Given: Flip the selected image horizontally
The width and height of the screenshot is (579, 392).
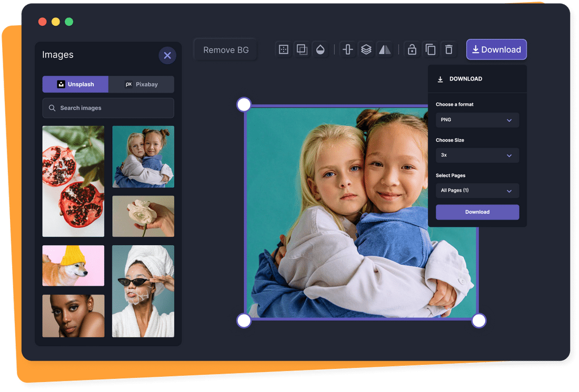Looking at the screenshot, I should click(x=385, y=49).
